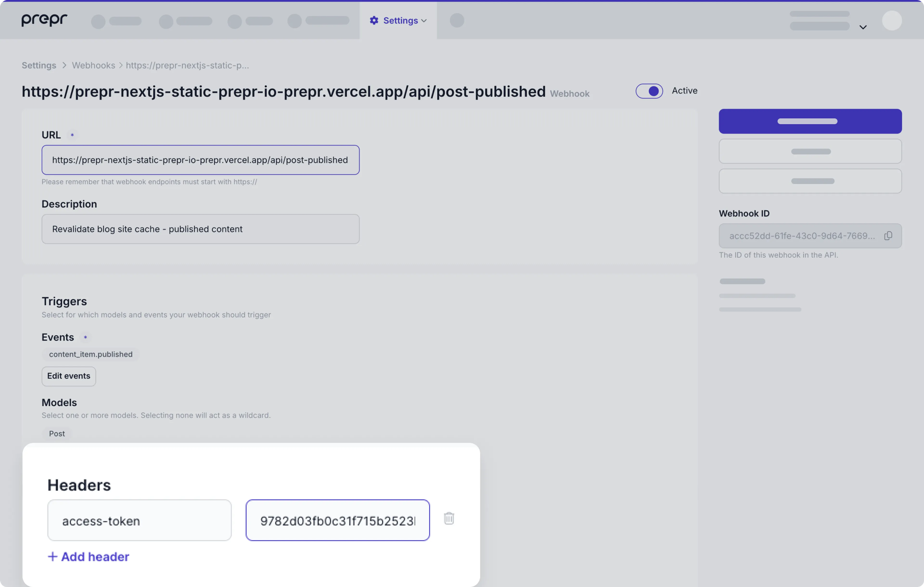
Task: Click the plus icon next to Add header
Action: (52, 556)
